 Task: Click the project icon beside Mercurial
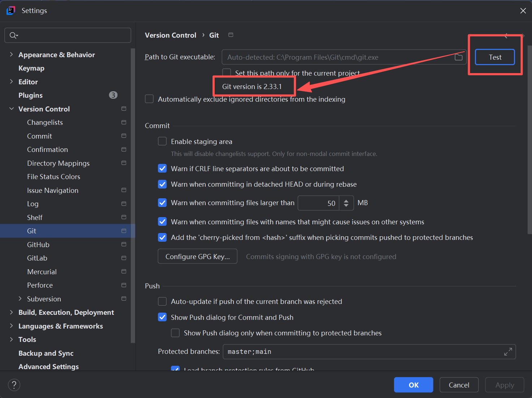[x=124, y=271]
